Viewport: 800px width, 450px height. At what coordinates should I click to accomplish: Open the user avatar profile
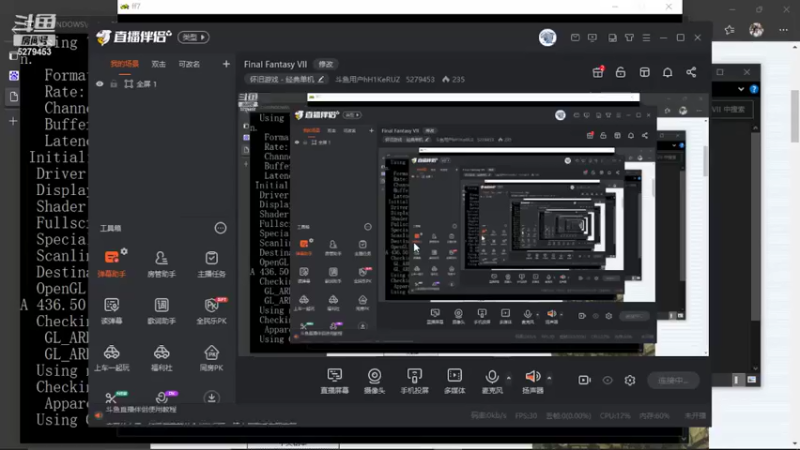point(547,37)
